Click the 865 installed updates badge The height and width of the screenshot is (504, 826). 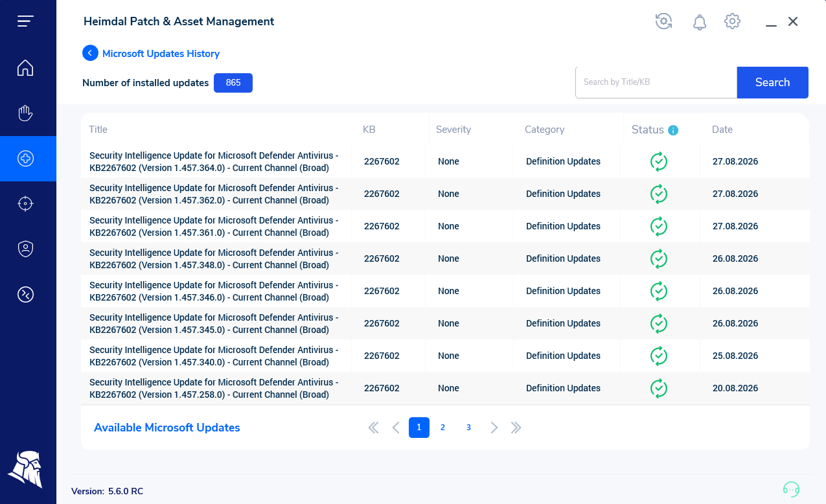point(233,83)
